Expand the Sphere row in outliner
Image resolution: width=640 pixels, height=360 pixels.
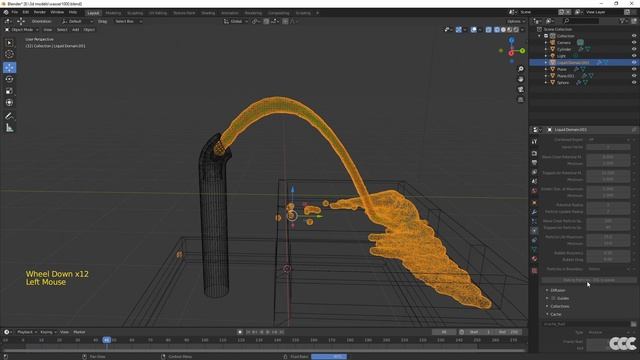(546, 82)
